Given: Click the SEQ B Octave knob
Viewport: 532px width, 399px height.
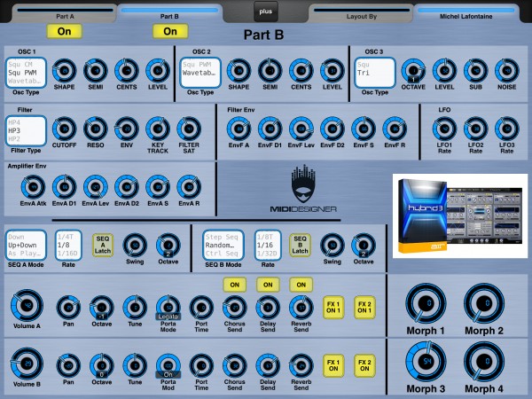Looking at the screenshot, I should [x=364, y=246].
